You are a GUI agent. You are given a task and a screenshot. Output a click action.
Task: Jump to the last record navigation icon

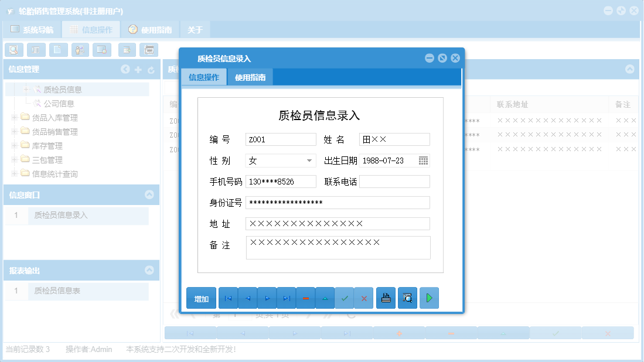point(286,298)
